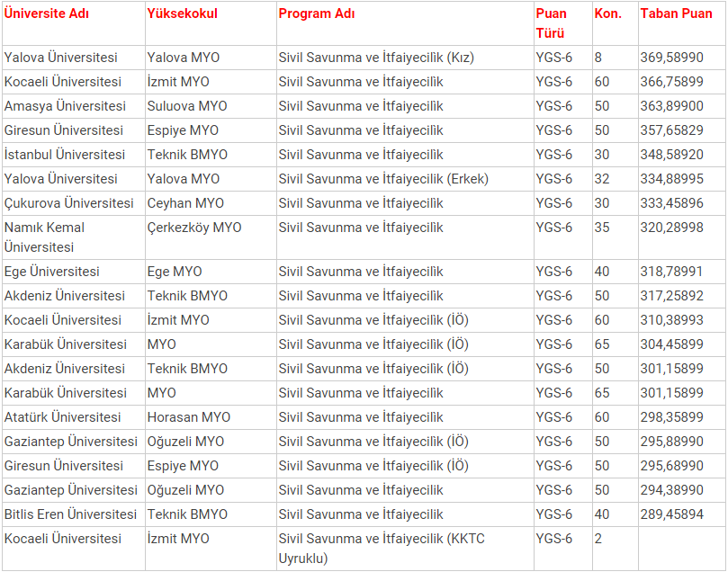This screenshot has width=728, height=572.
Task: Select Kocaeli Üniversitesi in the 310,38993 row
Action: click(63, 320)
